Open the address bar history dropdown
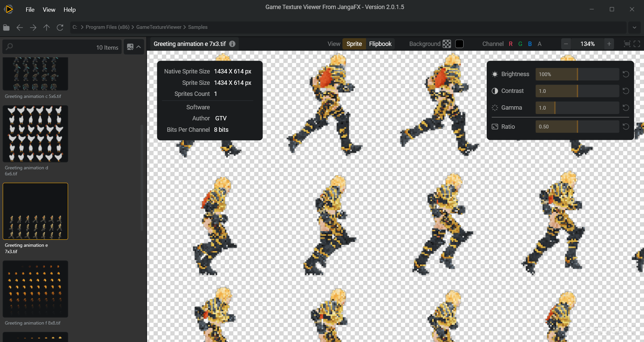This screenshot has height=342, width=644. coord(634,27)
